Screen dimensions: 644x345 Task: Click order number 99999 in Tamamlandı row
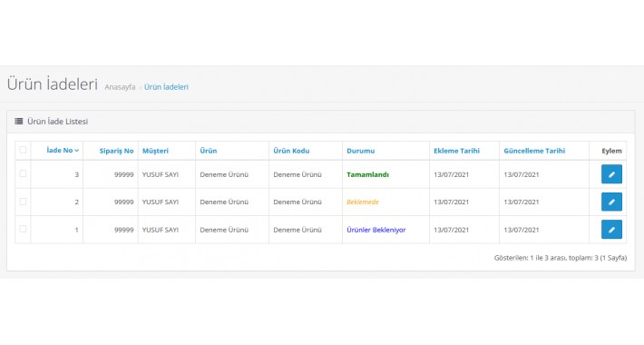[x=124, y=174]
